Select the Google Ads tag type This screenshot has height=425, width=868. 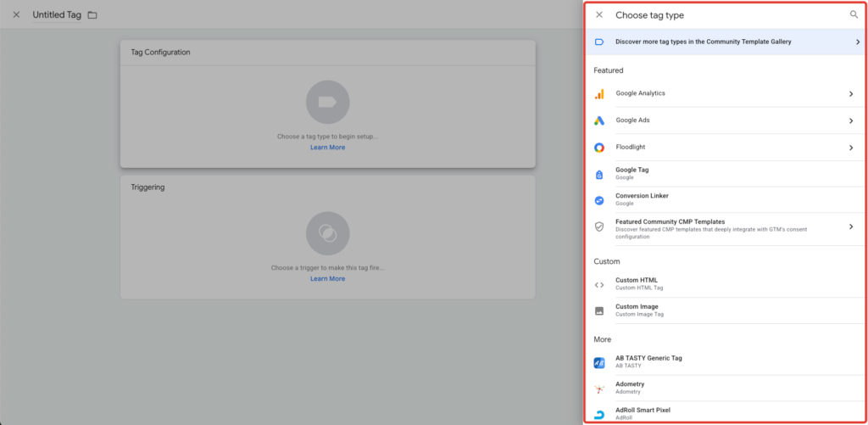725,120
